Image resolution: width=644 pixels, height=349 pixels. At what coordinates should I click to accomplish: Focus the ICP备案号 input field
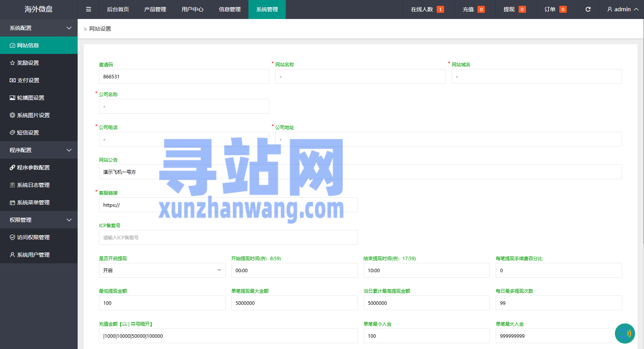pyautogui.click(x=228, y=237)
